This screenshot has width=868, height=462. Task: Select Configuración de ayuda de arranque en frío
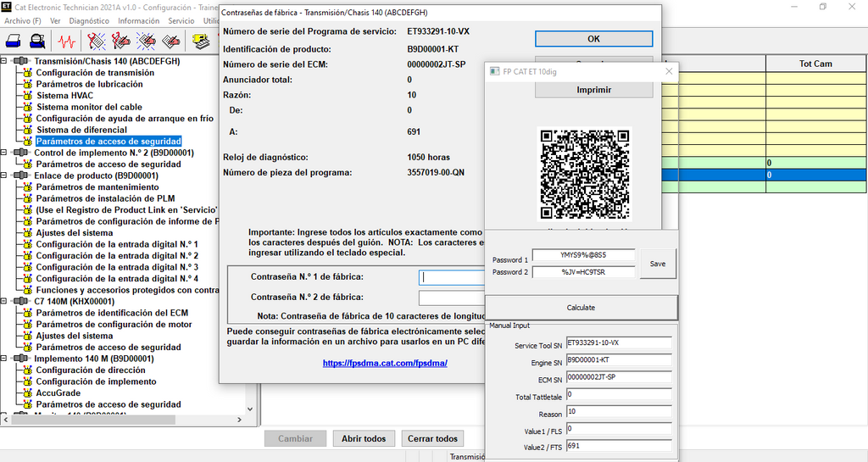pos(125,119)
